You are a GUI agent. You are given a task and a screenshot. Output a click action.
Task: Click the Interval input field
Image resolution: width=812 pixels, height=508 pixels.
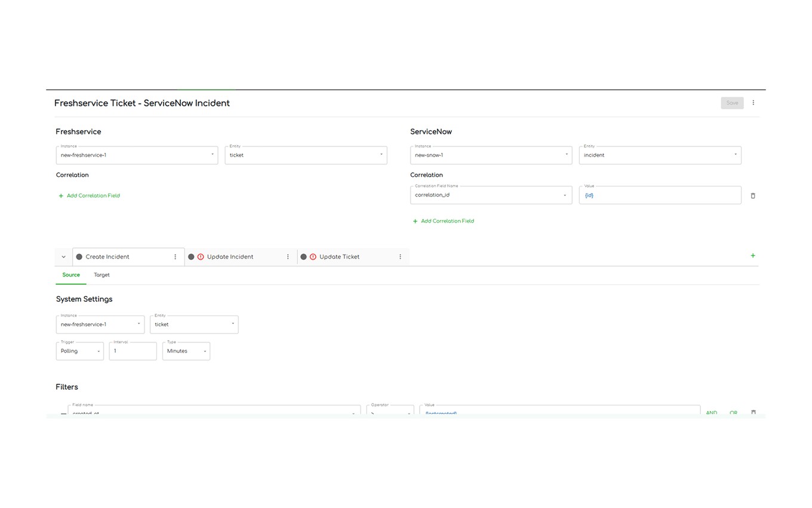coord(133,351)
